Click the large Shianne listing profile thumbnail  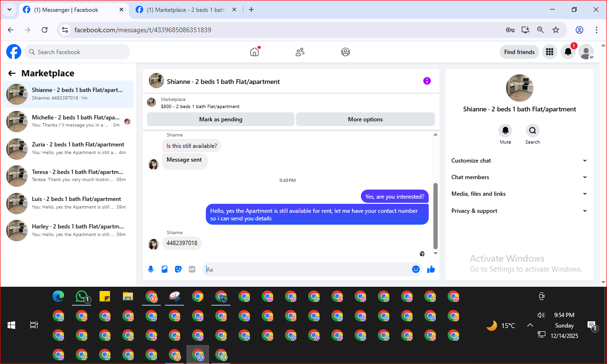(519, 88)
